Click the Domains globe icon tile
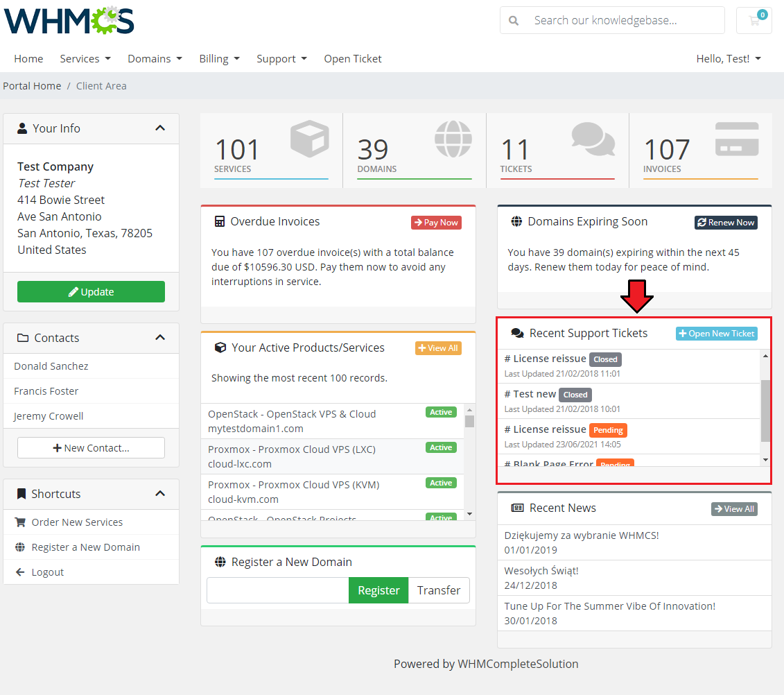The width and height of the screenshot is (784, 695). coord(453,139)
